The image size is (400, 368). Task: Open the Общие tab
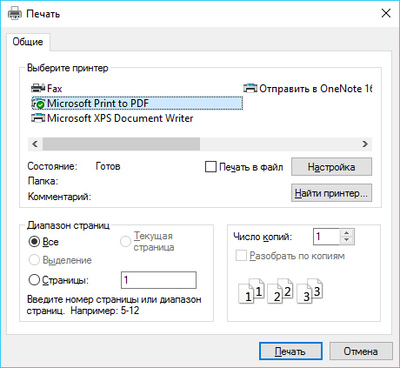(28, 42)
